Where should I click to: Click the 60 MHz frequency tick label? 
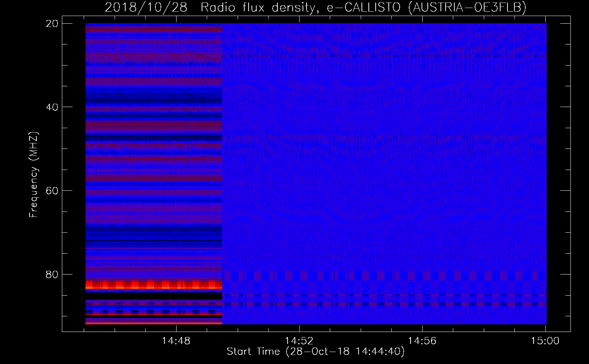(52, 191)
